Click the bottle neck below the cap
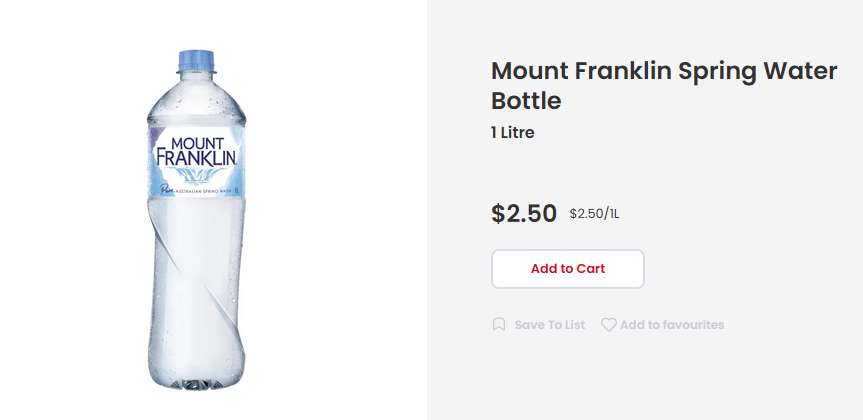Screen dimensions: 863x420 click(196, 80)
